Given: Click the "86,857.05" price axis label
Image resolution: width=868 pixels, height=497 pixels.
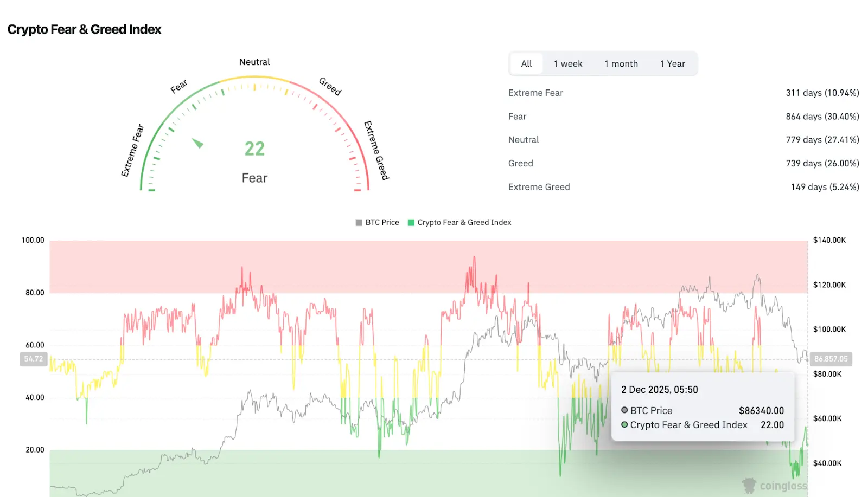Looking at the screenshot, I should coord(831,358).
